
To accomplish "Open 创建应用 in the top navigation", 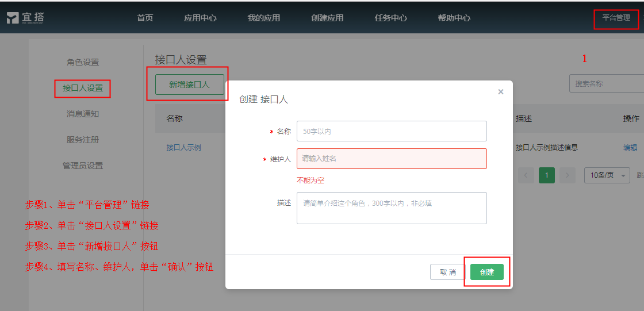I will click(x=327, y=18).
